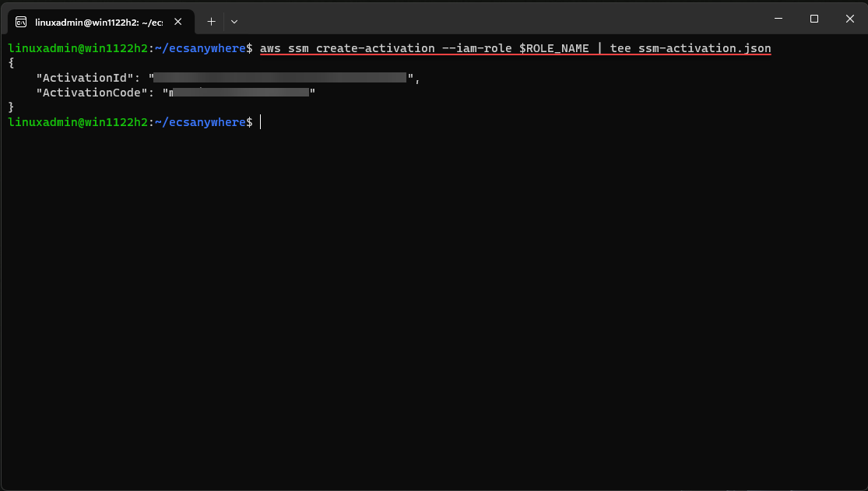Click the second ~/ecsanywhere prompt path
Viewport: 868px width, 491px height.
[200, 122]
